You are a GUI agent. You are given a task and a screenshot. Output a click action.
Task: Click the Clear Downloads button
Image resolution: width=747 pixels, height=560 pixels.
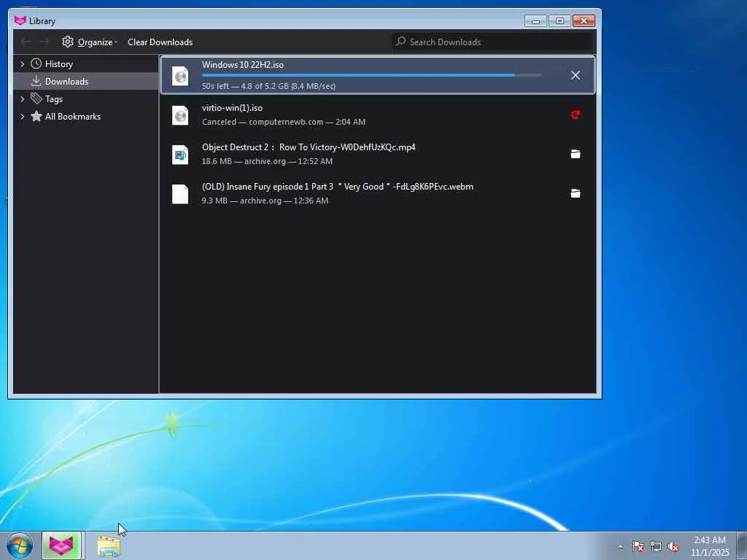[160, 42]
